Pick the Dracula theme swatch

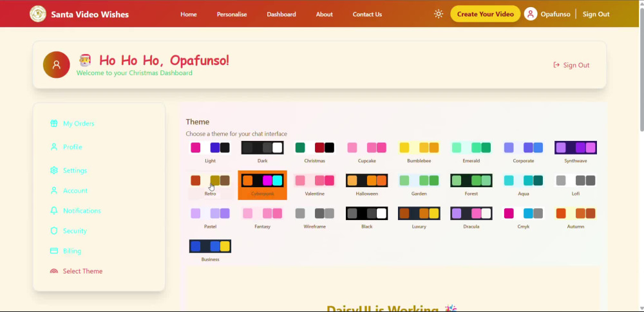click(471, 214)
